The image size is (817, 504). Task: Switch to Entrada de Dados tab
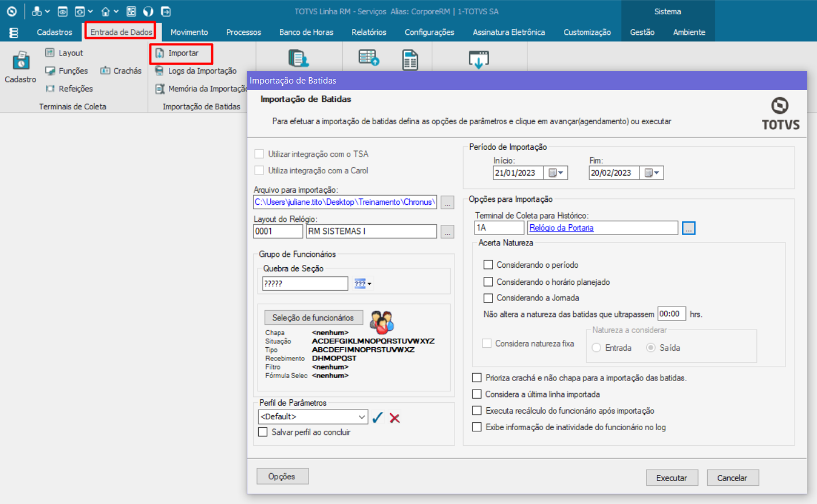coord(121,33)
